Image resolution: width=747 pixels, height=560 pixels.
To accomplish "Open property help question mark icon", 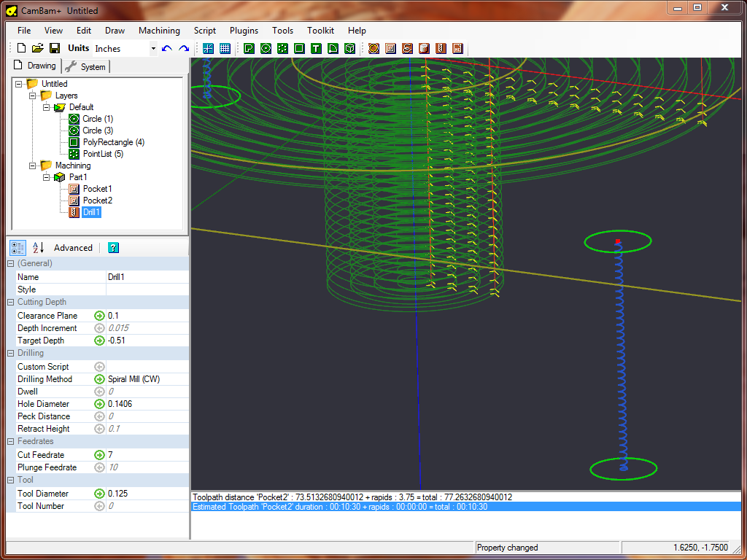I will [x=113, y=248].
